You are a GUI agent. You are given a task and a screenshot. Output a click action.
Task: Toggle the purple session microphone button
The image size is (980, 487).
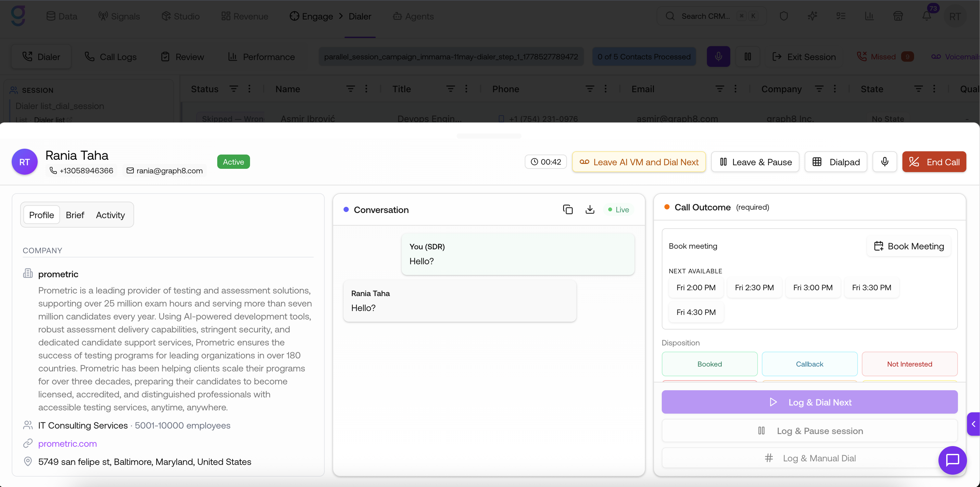tap(718, 57)
